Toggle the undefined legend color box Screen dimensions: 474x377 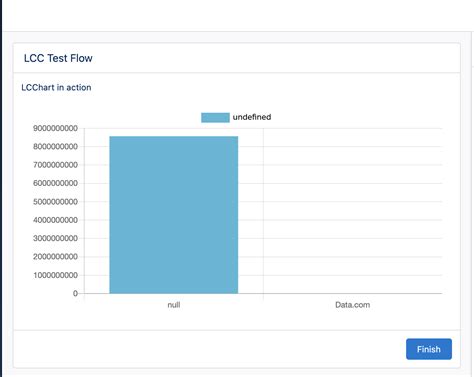tap(215, 117)
